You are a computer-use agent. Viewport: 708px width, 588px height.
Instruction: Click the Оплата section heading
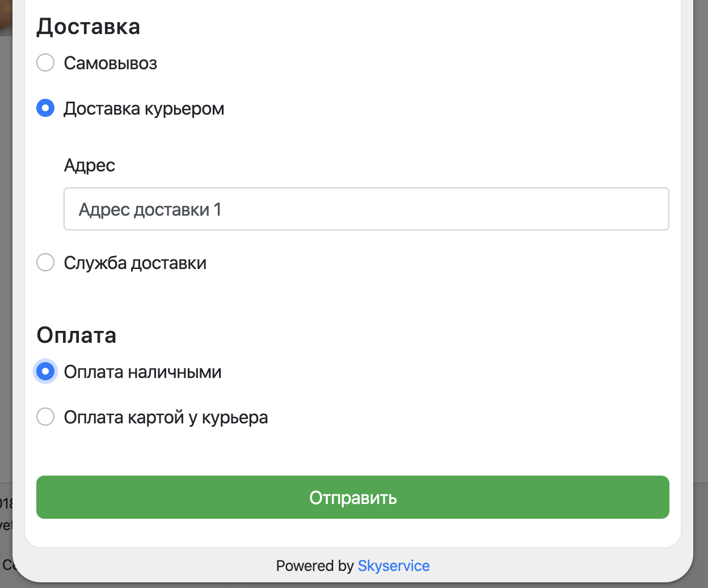(77, 335)
